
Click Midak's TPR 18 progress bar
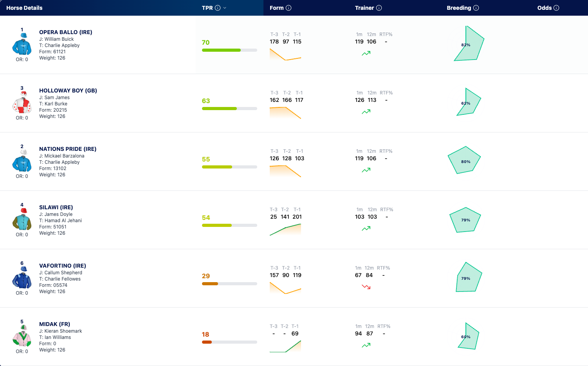tap(229, 342)
